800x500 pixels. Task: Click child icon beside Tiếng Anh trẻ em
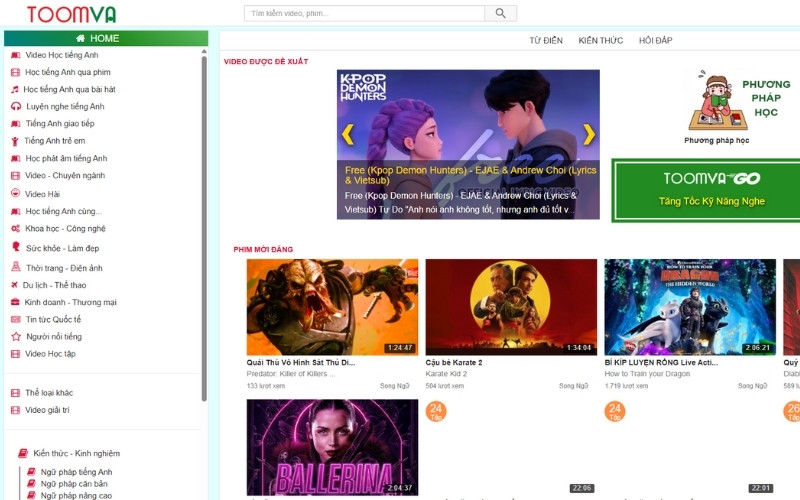tap(15, 141)
